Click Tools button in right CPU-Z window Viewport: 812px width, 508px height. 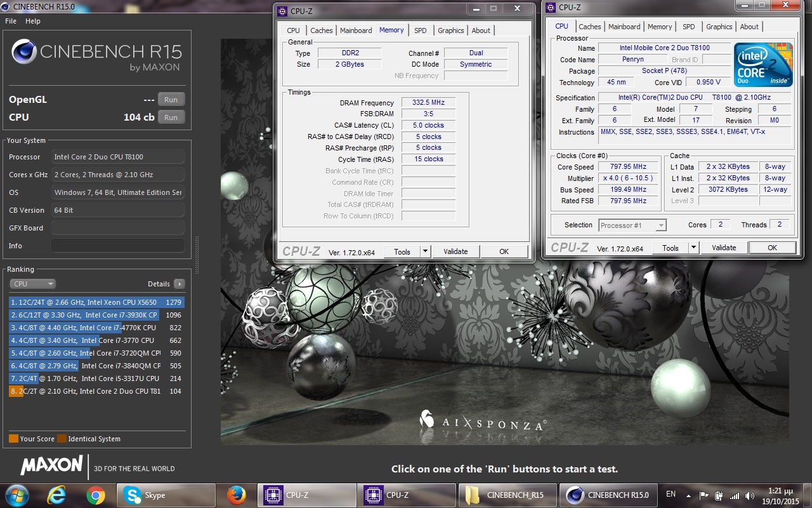click(671, 248)
